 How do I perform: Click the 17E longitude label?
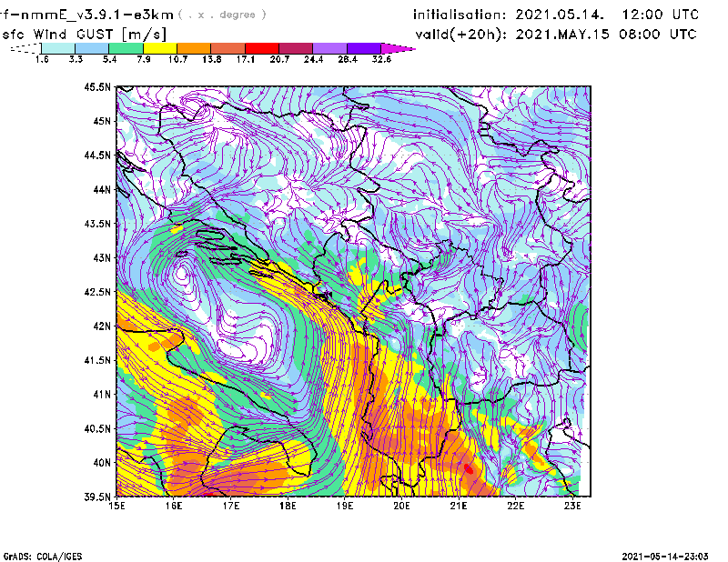pyautogui.click(x=231, y=506)
